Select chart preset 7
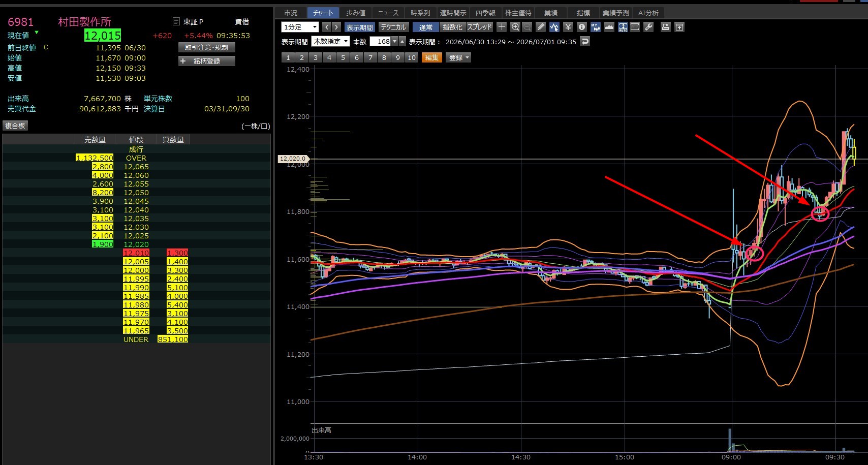Screen dimensions: 868x465 pos(370,57)
